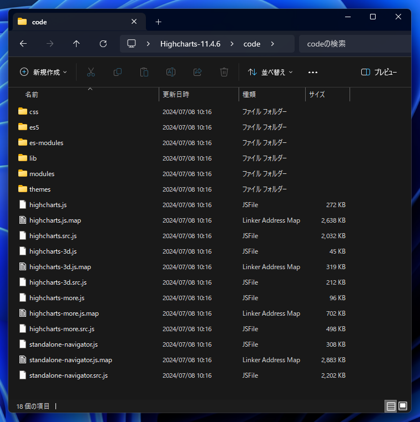Sort by the 名前 column header

pyautogui.click(x=32, y=95)
